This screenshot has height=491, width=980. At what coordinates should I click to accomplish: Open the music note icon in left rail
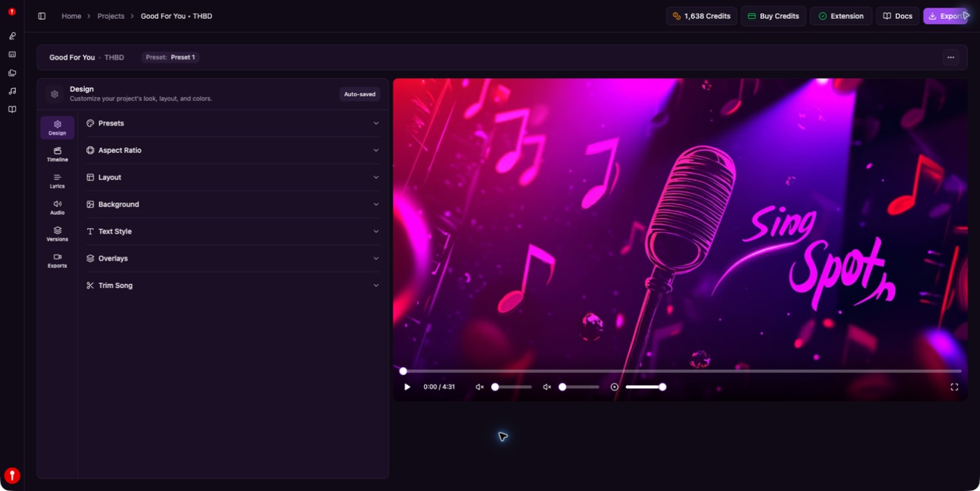click(x=12, y=91)
